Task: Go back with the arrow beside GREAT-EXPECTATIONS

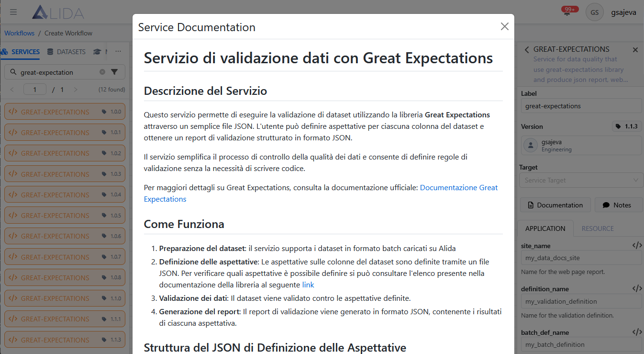Action: point(527,49)
